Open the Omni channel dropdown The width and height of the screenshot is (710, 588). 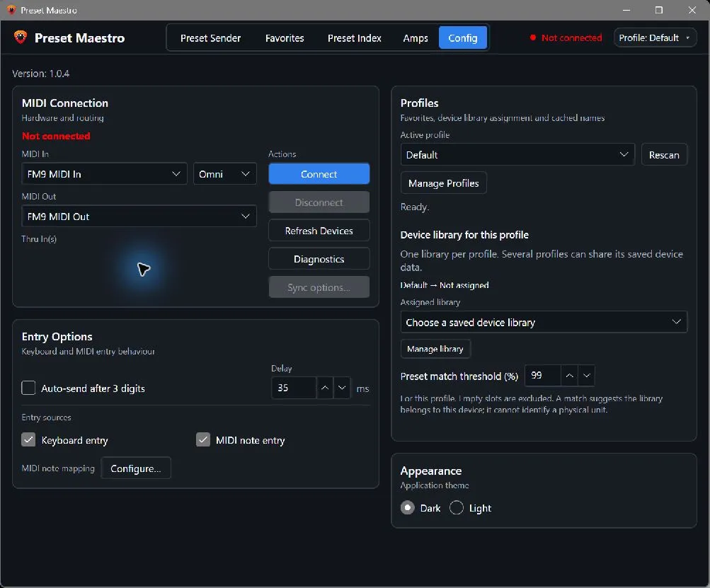224,174
